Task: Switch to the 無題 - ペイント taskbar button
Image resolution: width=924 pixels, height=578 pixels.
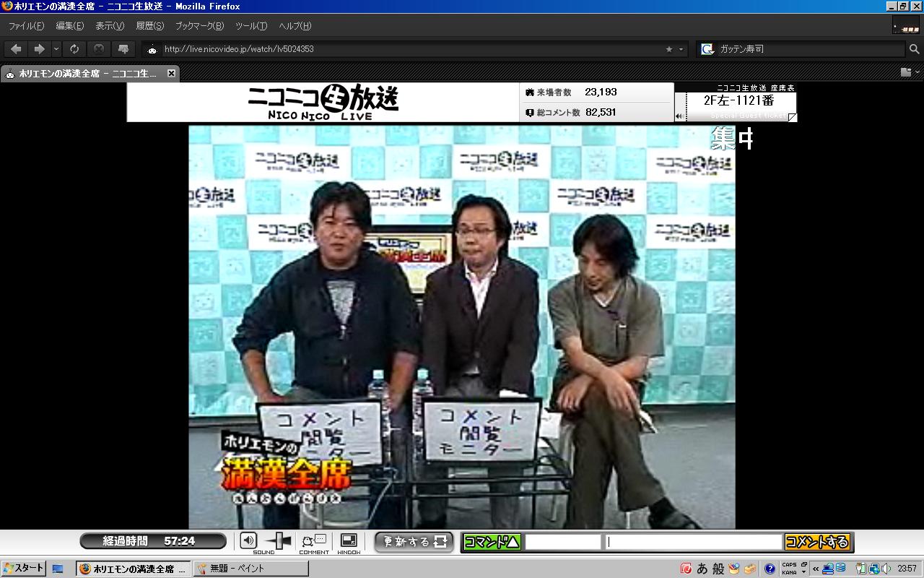Action: (252, 569)
